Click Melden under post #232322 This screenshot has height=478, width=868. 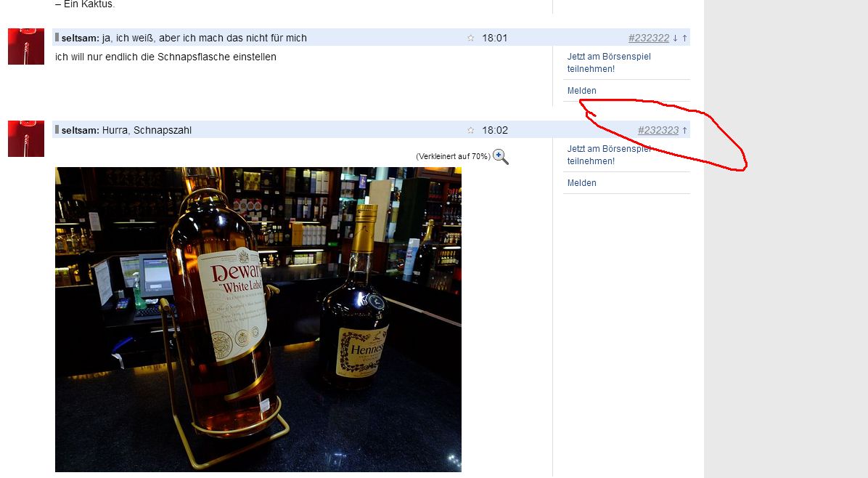point(582,91)
